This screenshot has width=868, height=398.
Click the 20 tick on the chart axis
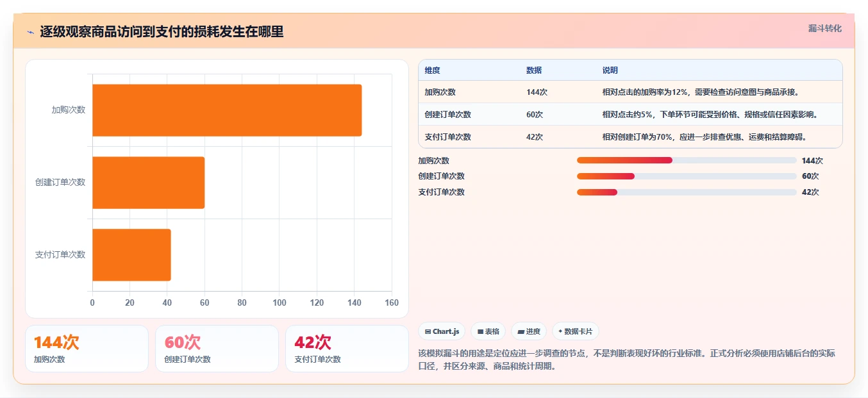129,303
